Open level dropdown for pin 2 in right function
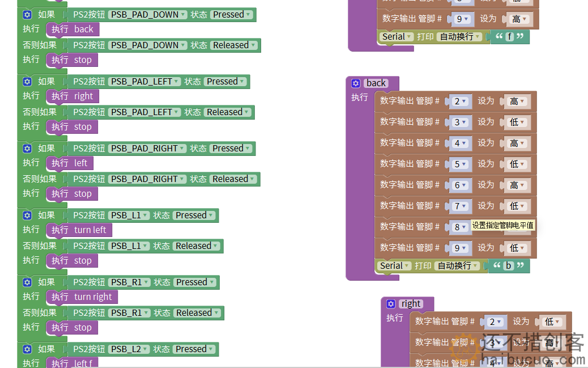Screen dimensions: 588x368 (552, 322)
